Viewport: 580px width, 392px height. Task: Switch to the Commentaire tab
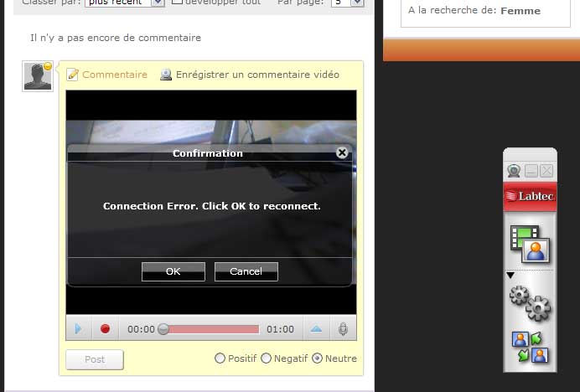pyautogui.click(x=115, y=75)
